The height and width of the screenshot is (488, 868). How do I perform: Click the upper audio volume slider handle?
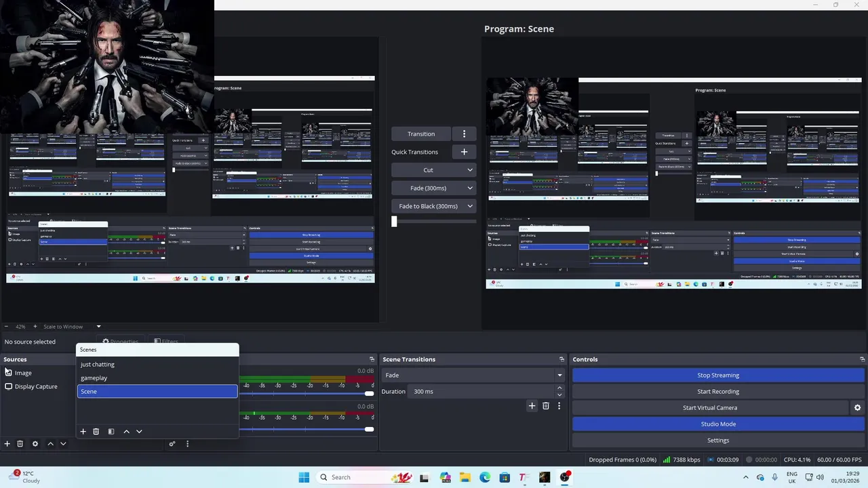pos(369,394)
